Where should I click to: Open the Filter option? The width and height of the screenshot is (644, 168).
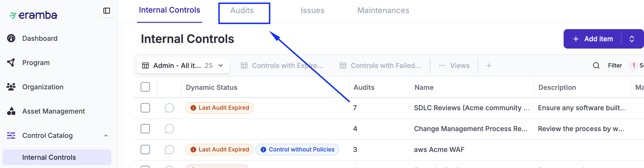615,66
